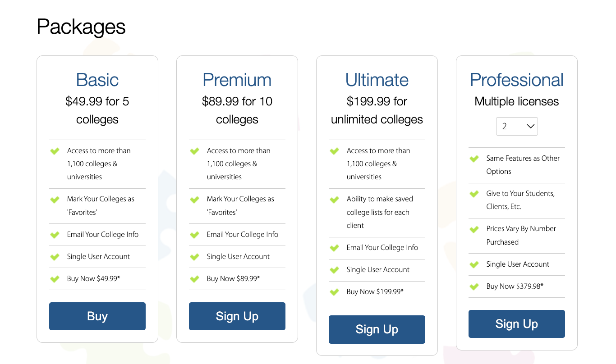Screen dimensions: 616x364
Task: Click checkmark next to 'Same Features as Other Options'
Action: click(x=474, y=159)
